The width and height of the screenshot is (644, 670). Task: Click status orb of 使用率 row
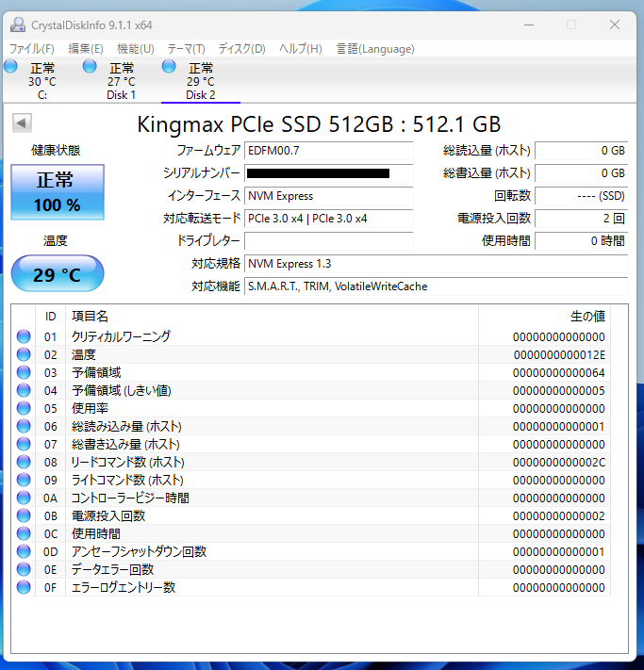pos(24,408)
